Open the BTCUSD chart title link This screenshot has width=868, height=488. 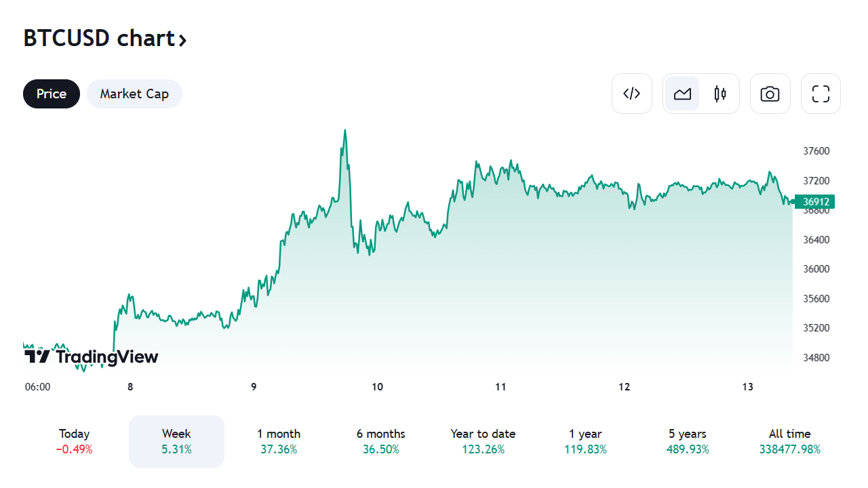point(99,39)
